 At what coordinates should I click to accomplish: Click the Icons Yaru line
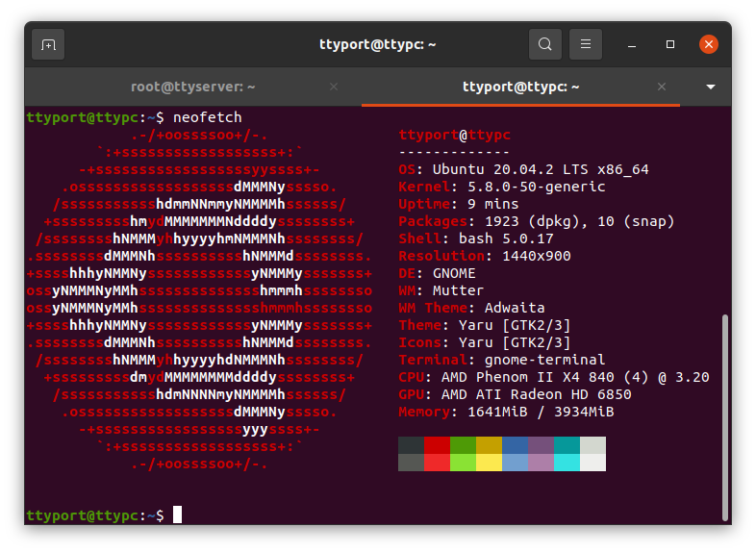pos(485,342)
